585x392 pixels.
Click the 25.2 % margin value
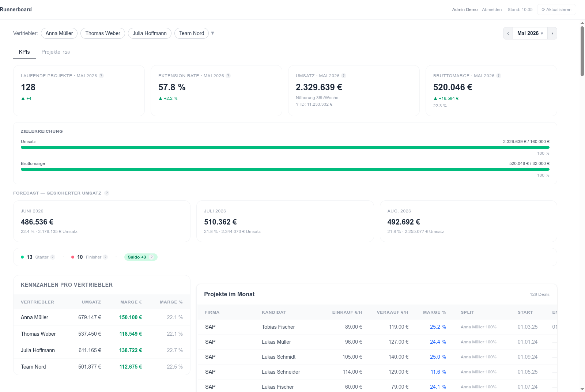(438, 327)
